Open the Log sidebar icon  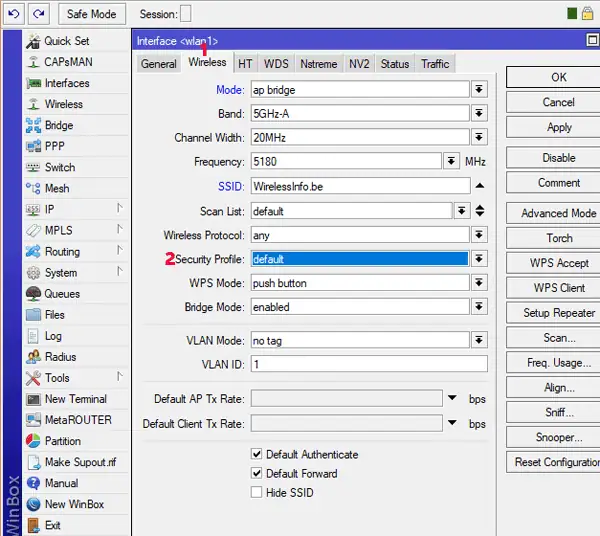point(33,336)
